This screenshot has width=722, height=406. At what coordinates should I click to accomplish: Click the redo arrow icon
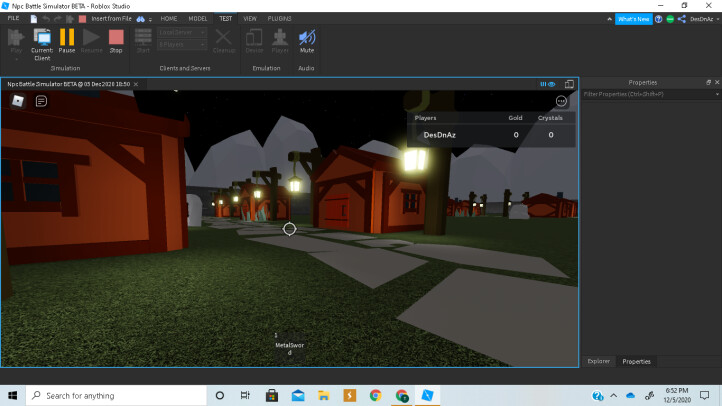click(58, 19)
